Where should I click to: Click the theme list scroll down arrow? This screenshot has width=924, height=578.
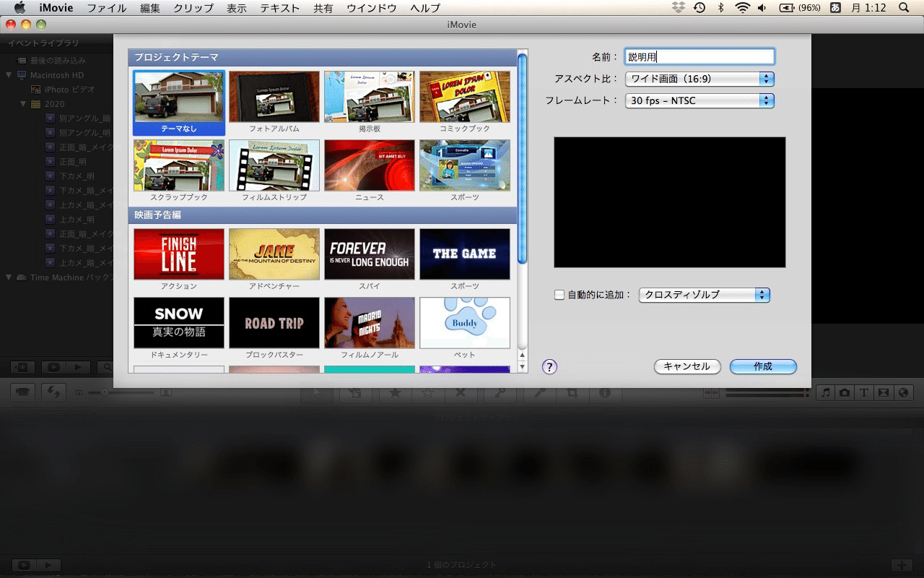(523, 367)
